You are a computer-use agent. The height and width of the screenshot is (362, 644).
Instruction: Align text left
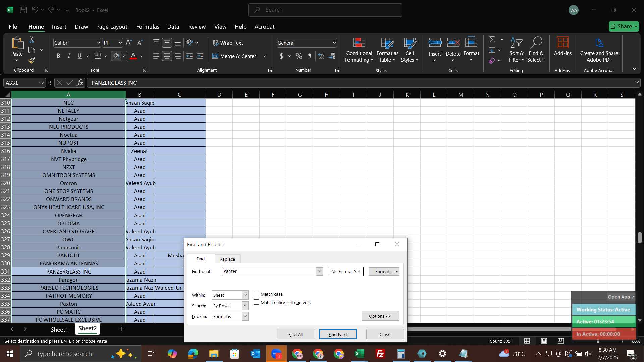tap(156, 56)
